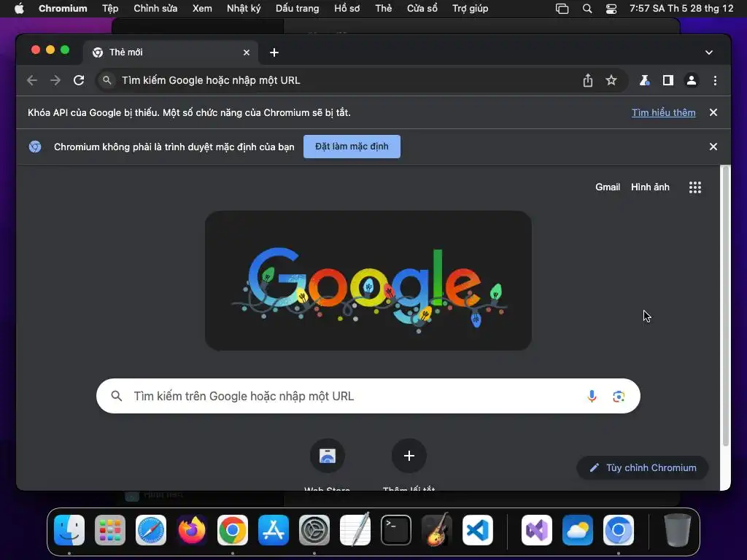Screen dimensions: 747x560
Task: Open System Settings from the Dock
Action: pyautogui.click(x=314, y=530)
